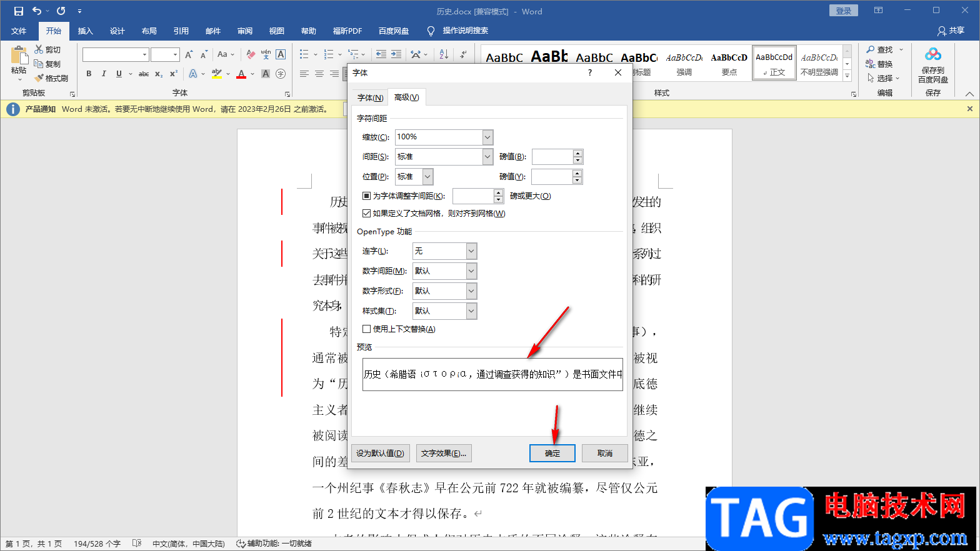The height and width of the screenshot is (551, 980).
Task: Click the enclosed character (字) icon
Action: [281, 74]
